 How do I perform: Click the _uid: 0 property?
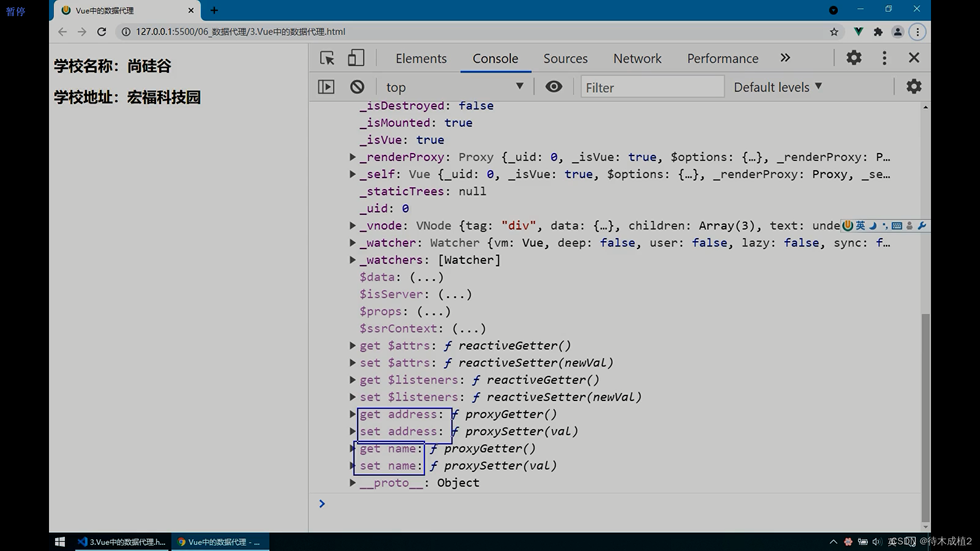384,209
